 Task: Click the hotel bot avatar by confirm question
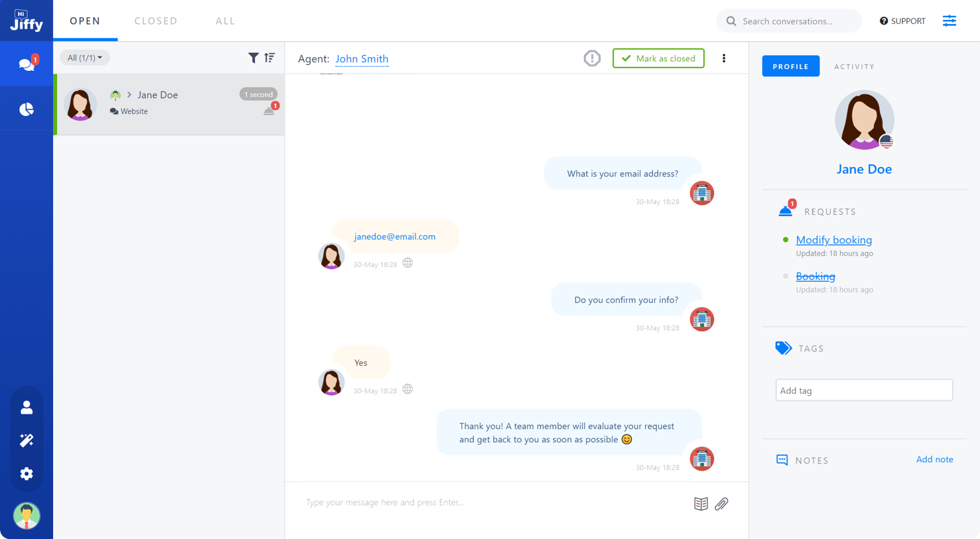click(x=702, y=320)
